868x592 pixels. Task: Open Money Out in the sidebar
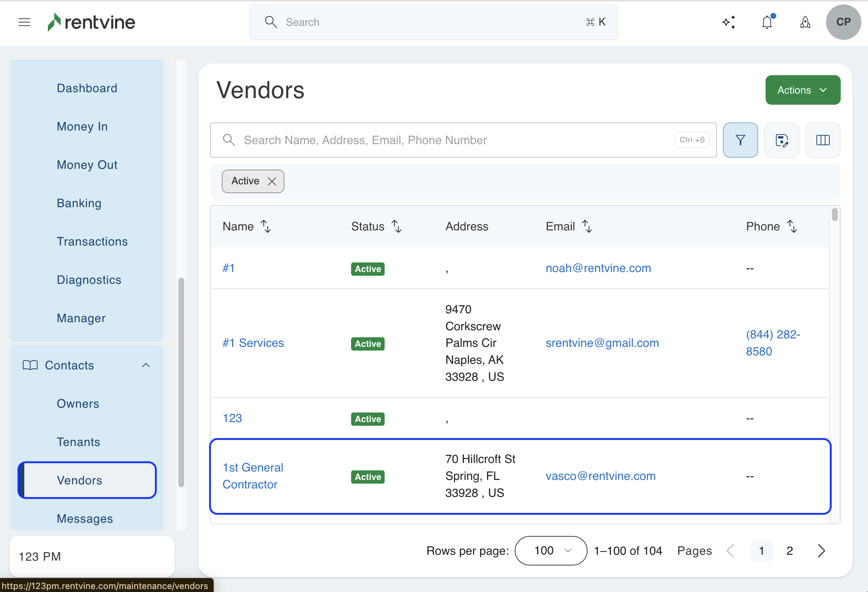click(87, 165)
